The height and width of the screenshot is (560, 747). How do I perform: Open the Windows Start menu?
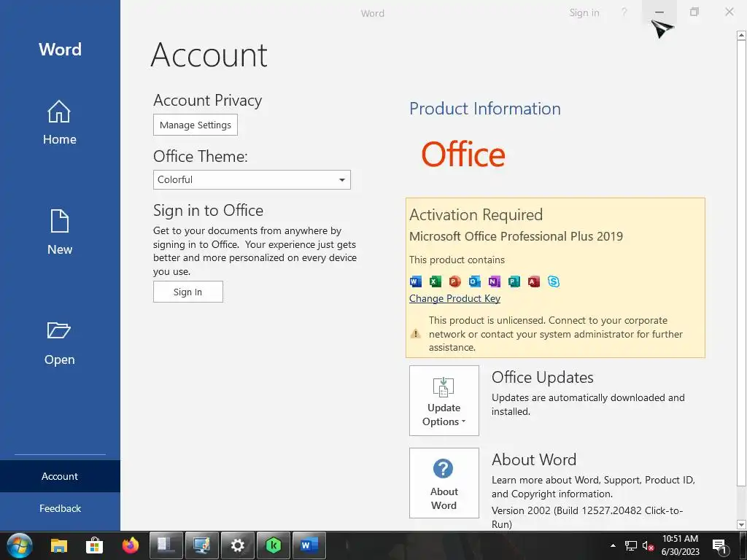[19, 545]
